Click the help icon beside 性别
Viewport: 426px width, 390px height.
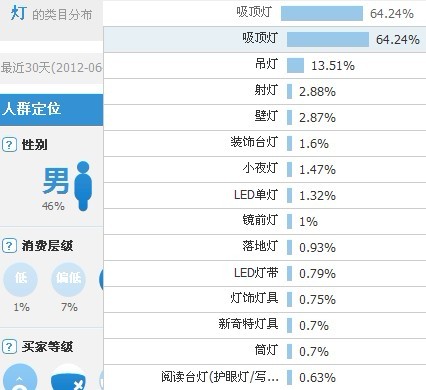pyautogui.click(x=9, y=145)
